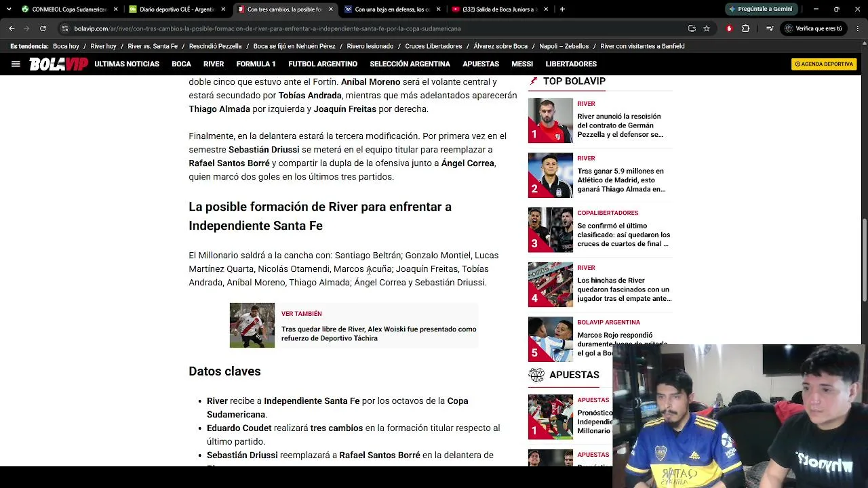
Task: Open the Boca hoy trending link
Action: point(66,46)
